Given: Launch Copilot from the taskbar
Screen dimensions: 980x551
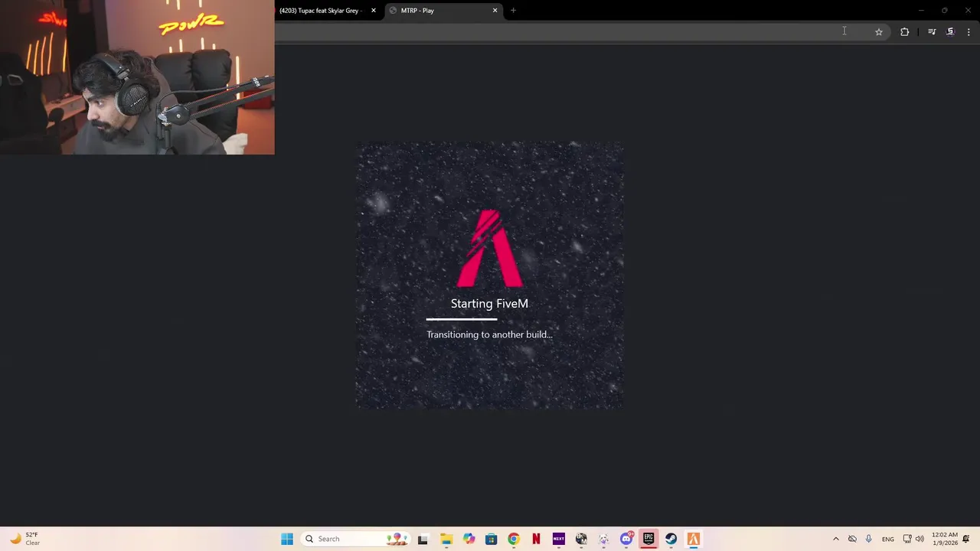Looking at the screenshot, I should (x=469, y=539).
